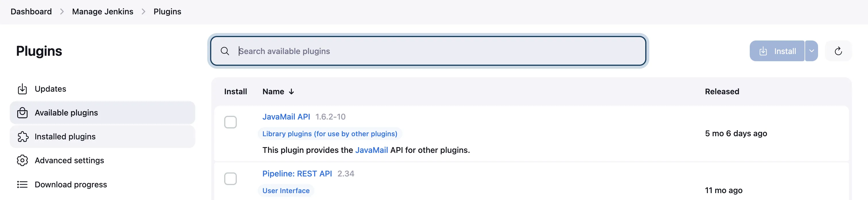Select the Pipeline: REST API checkbox
The image size is (868, 200).
click(231, 179)
